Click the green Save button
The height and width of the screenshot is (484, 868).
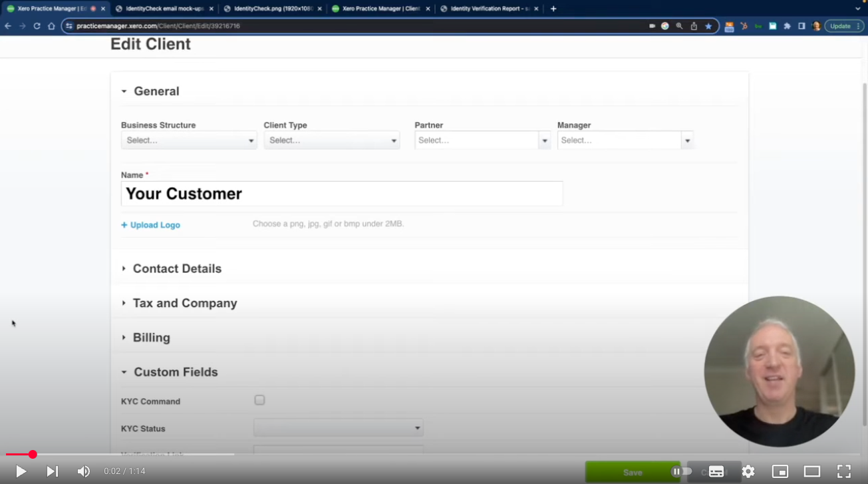point(633,472)
